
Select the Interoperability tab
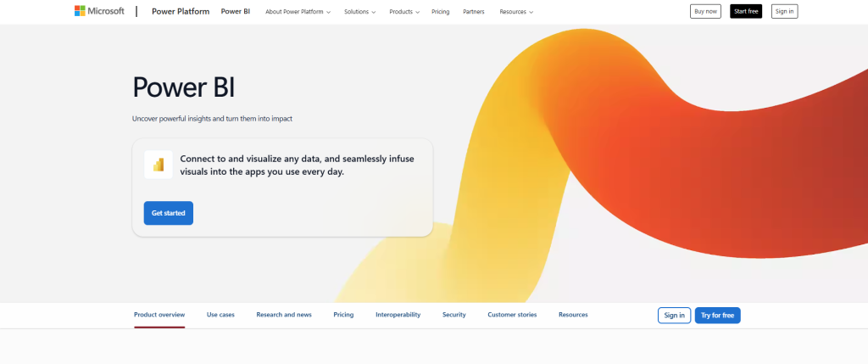[398, 315]
